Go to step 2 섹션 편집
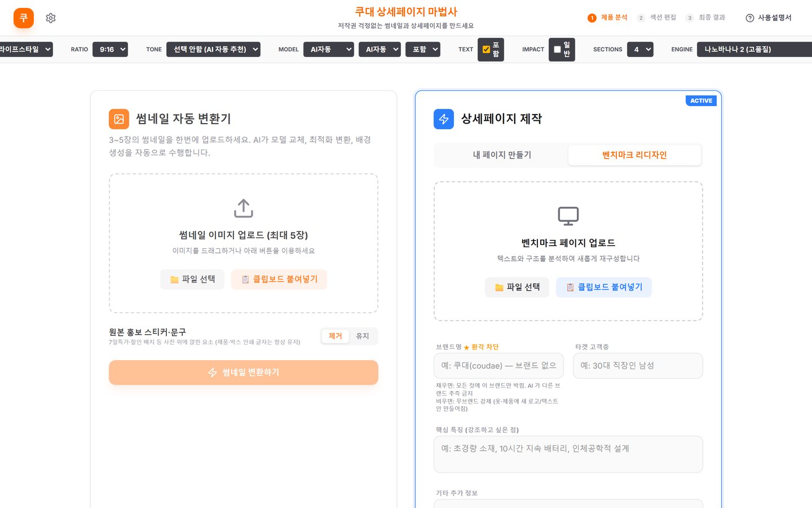The image size is (812, 508). pyautogui.click(x=656, y=18)
